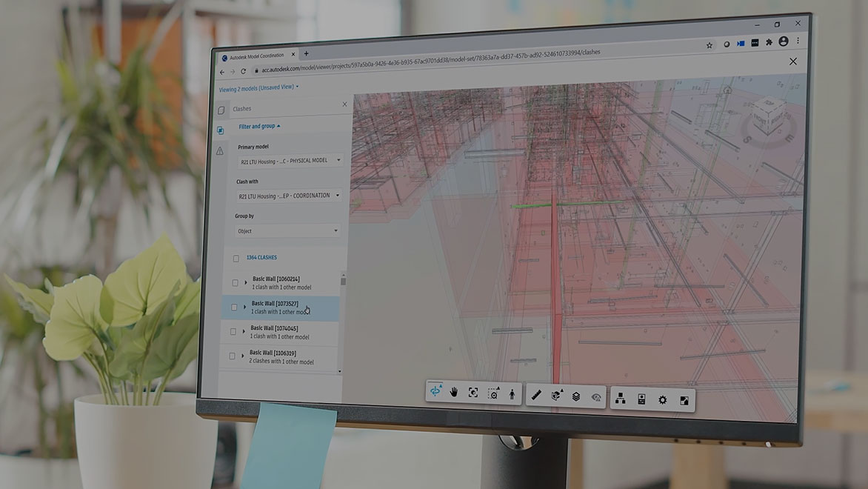This screenshot has width=868, height=489.
Task: Open the browser Extensions puzzle icon
Action: point(769,43)
